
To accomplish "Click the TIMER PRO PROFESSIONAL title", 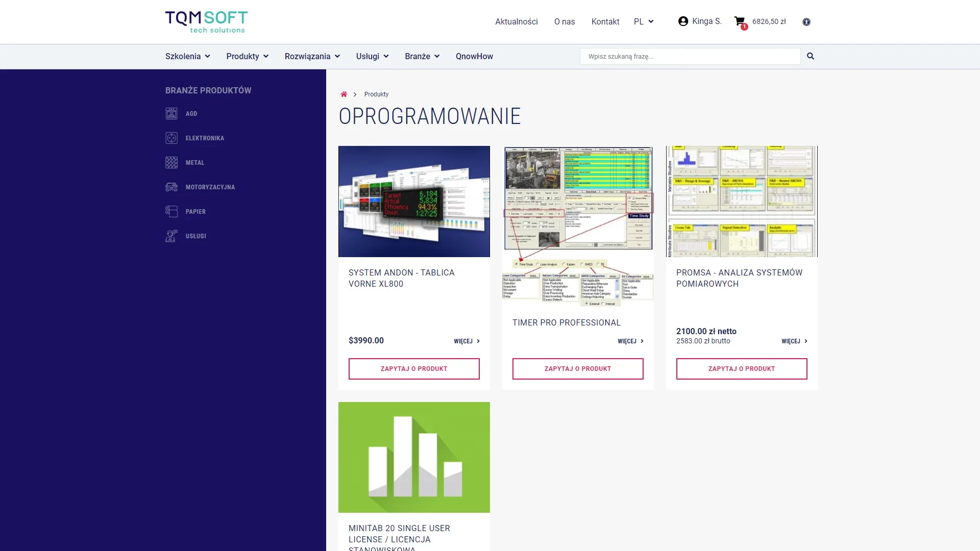I will pos(567,322).
